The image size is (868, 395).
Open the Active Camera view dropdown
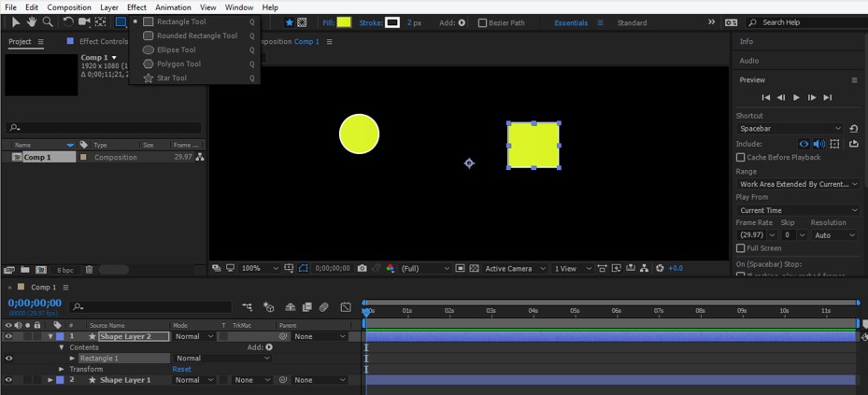pyautogui.click(x=513, y=269)
